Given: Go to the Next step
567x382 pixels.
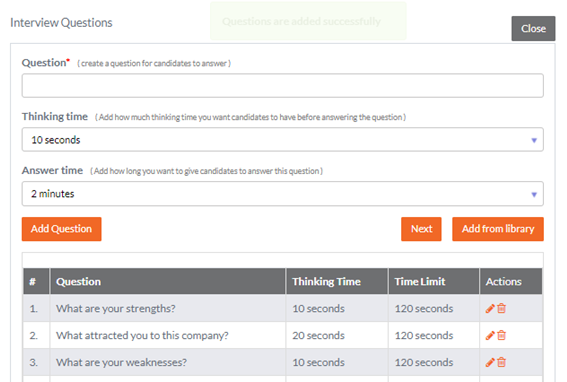Looking at the screenshot, I should 421,229.
